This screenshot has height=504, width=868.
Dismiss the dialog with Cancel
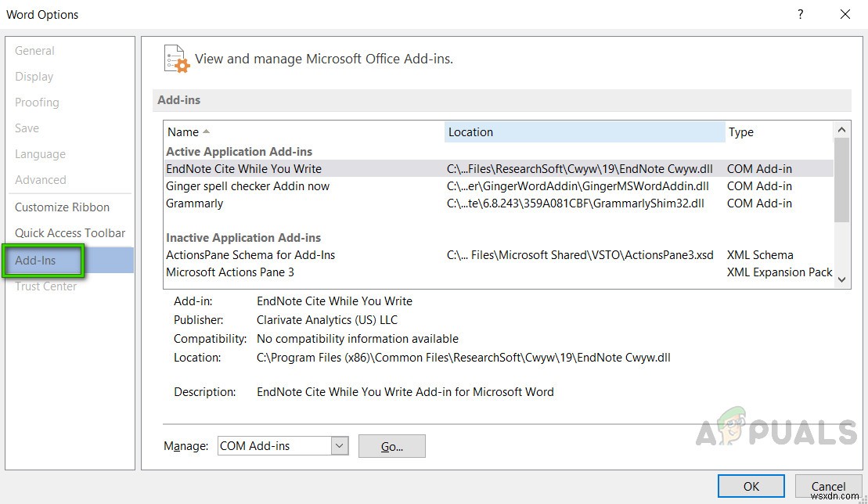828,485
